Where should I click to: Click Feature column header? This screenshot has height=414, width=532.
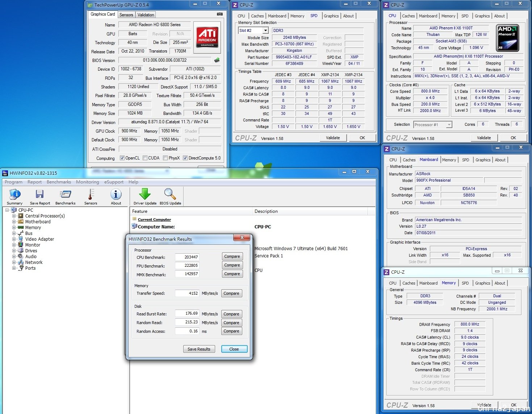(x=191, y=211)
